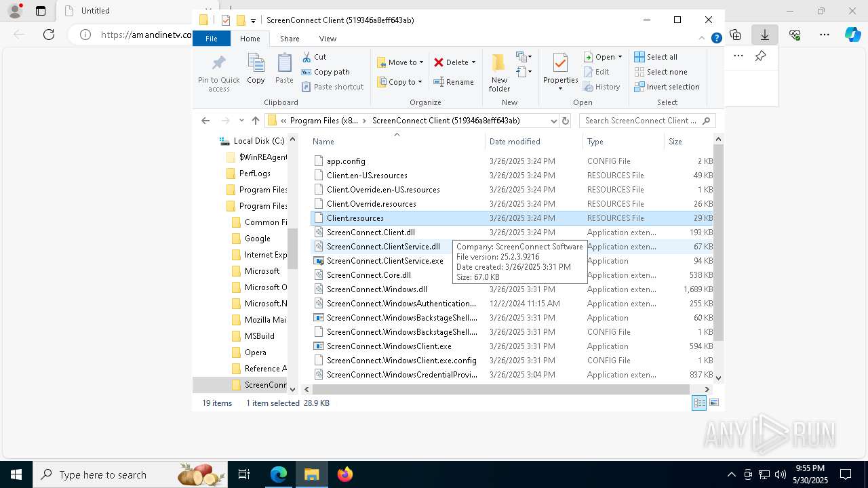
Task: Navigate back in File Explorer
Action: 205,121
